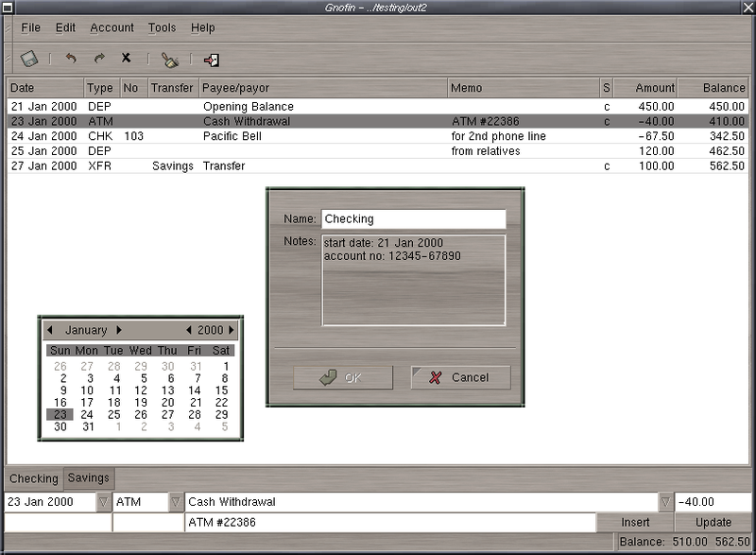Image resolution: width=756 pixels, height=555 pixels.
Task: Click the ATM type entry field
Action: tap(141, 502)
